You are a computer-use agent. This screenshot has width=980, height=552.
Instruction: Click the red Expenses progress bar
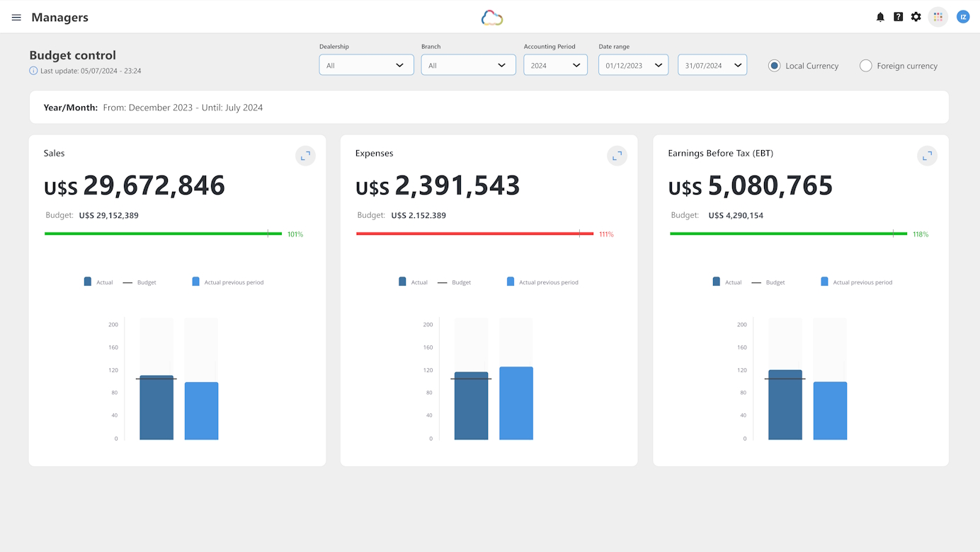coord(475,234)
